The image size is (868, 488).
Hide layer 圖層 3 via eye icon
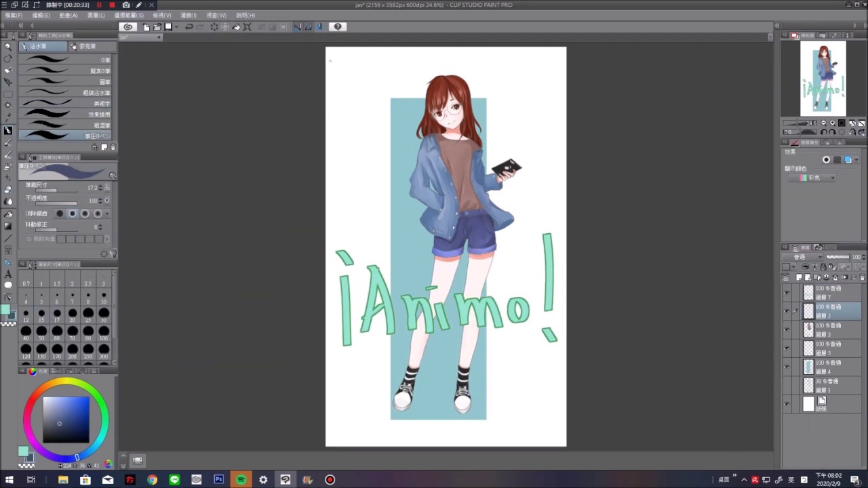pos(787,311)
